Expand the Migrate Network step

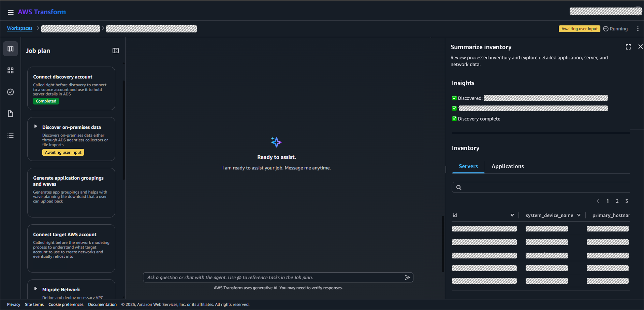coord(36,289)
